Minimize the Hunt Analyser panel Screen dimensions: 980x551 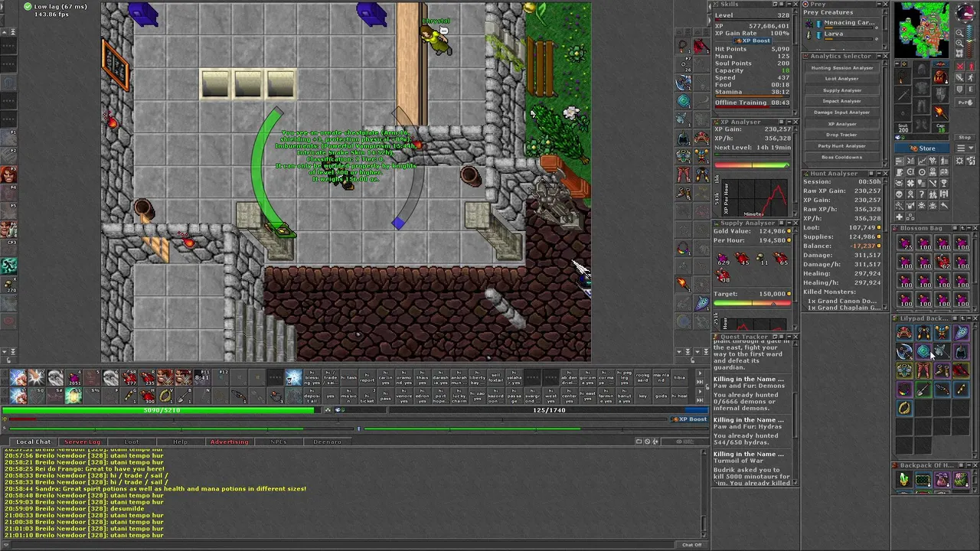tap(879, 174)
